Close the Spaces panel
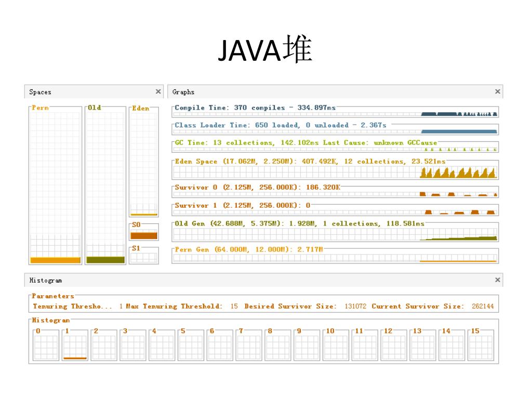This screenshot has width=532, height=399. click(158, 91)
